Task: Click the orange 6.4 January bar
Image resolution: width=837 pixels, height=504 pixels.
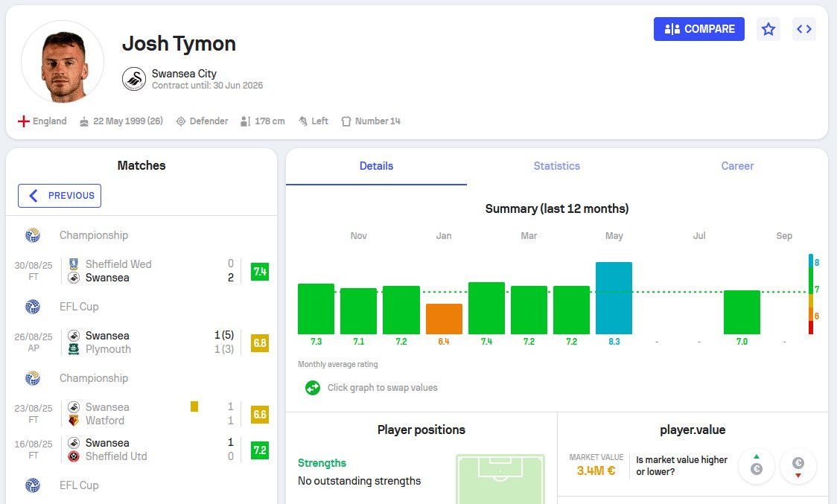Action: pos(444,319)
